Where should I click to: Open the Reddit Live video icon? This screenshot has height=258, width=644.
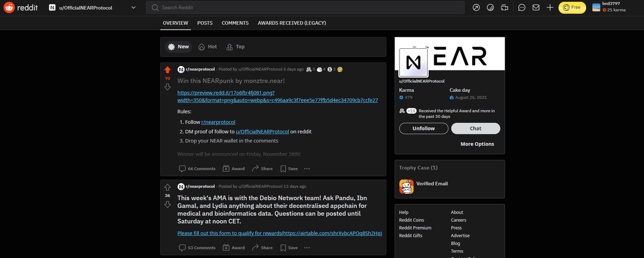(x=505, y=8)
